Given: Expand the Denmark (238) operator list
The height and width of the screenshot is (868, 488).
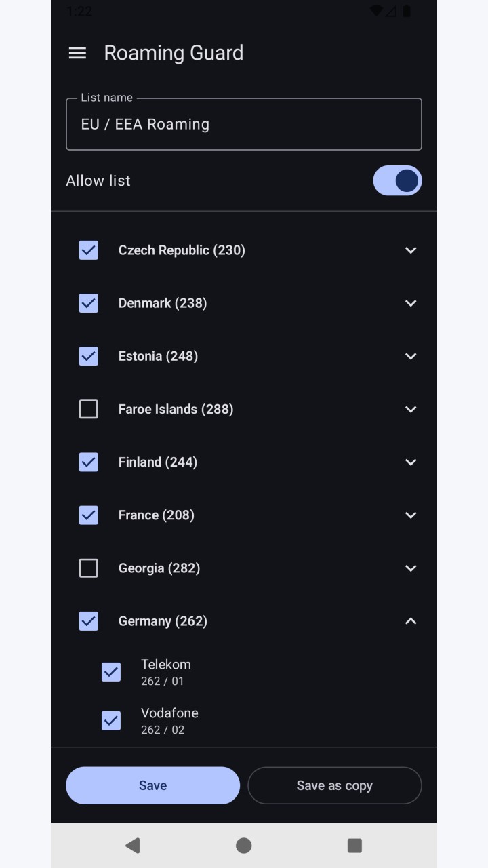Looking at the screenshot, I should point(411,303).
